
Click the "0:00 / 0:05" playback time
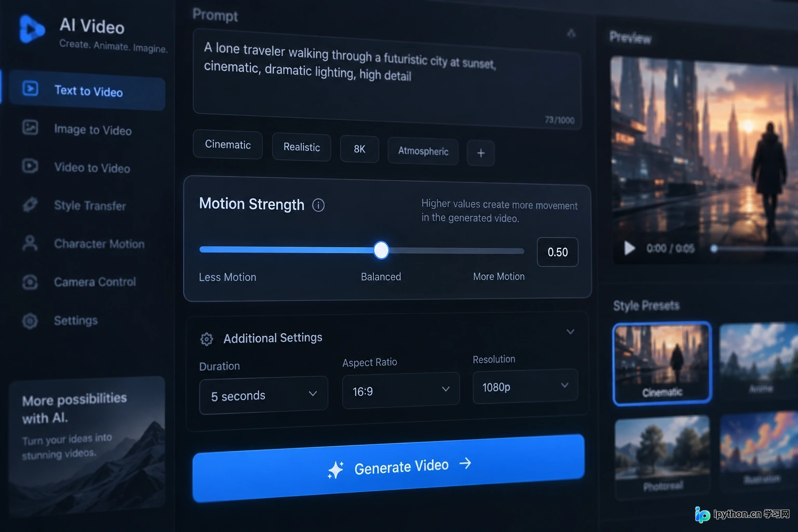tap(670, 248)
